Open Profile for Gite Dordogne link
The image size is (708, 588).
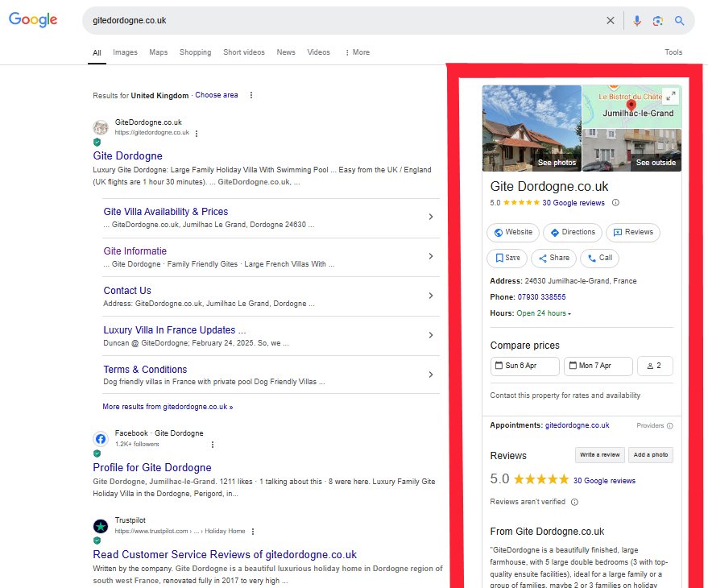click(x=152, y=467)
